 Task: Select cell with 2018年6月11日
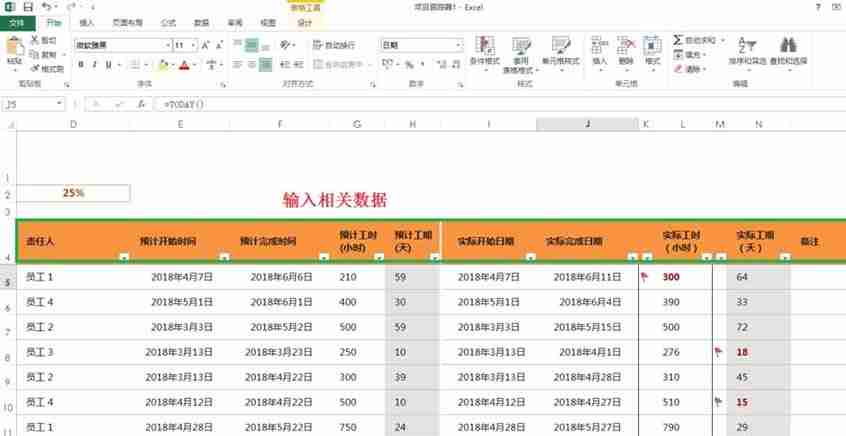tap(588, 277)
